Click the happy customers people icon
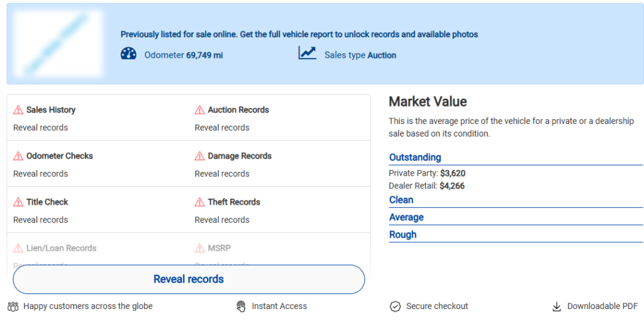The height and width of the screenshot is (321, 644). [x=13, y=306]
